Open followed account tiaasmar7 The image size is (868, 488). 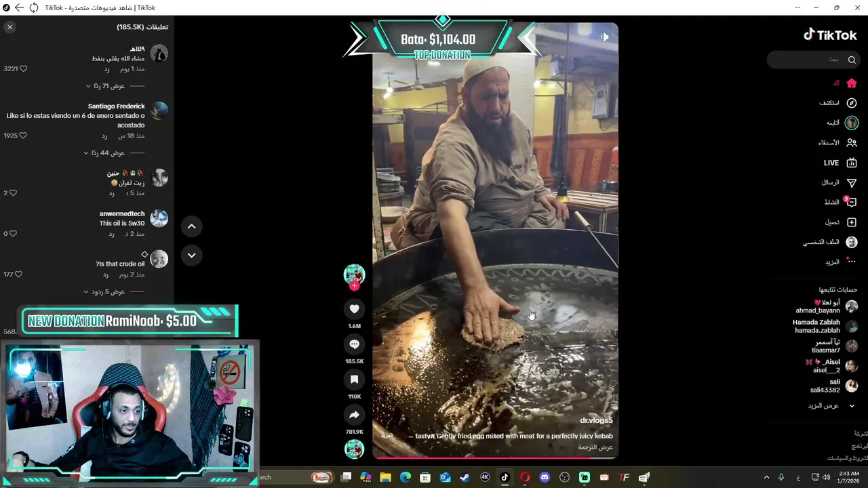835,346
